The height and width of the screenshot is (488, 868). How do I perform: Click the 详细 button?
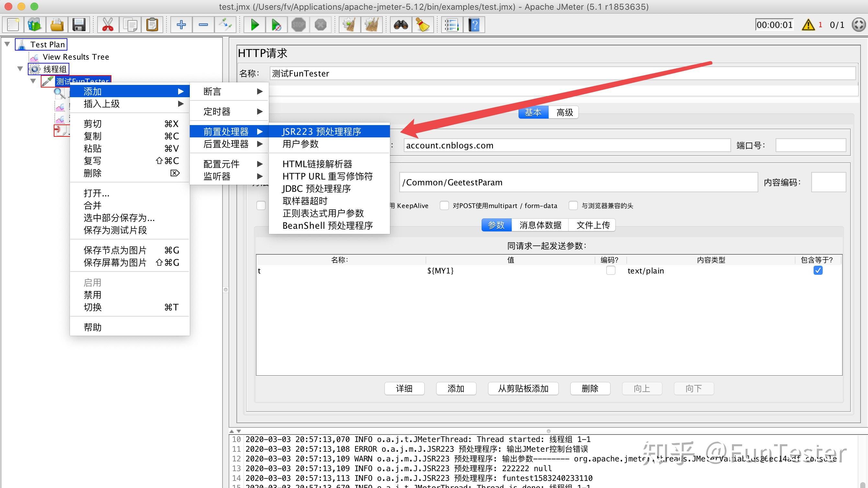point(404,388)
